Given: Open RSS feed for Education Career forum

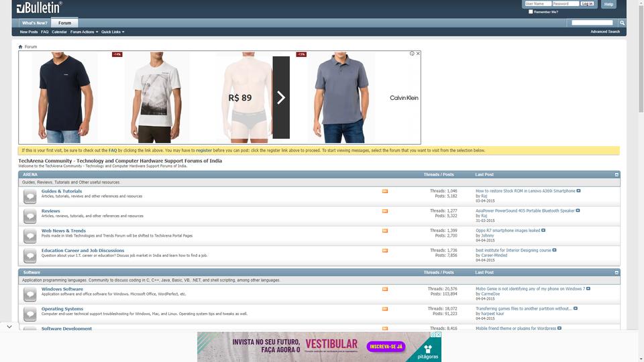Looking at the screenshot, I should 385,250.
